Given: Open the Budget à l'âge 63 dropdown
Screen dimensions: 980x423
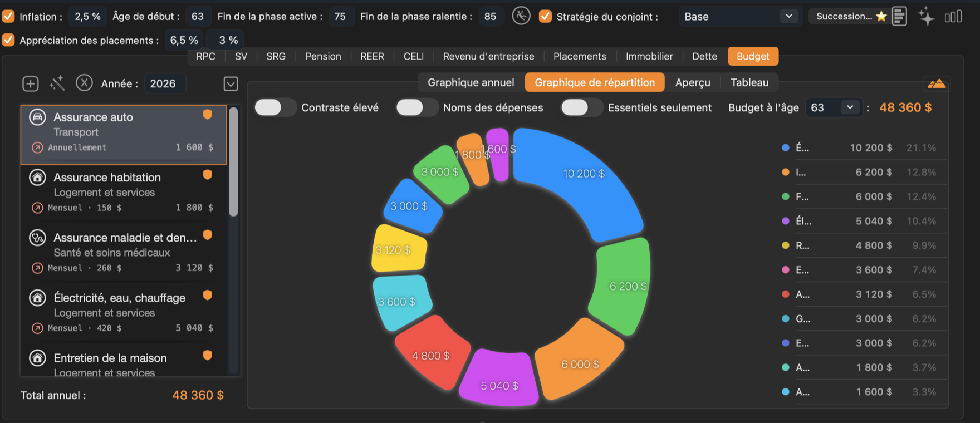Looking at the screenshot, I should pyautogui.click(x=834, y=107).
